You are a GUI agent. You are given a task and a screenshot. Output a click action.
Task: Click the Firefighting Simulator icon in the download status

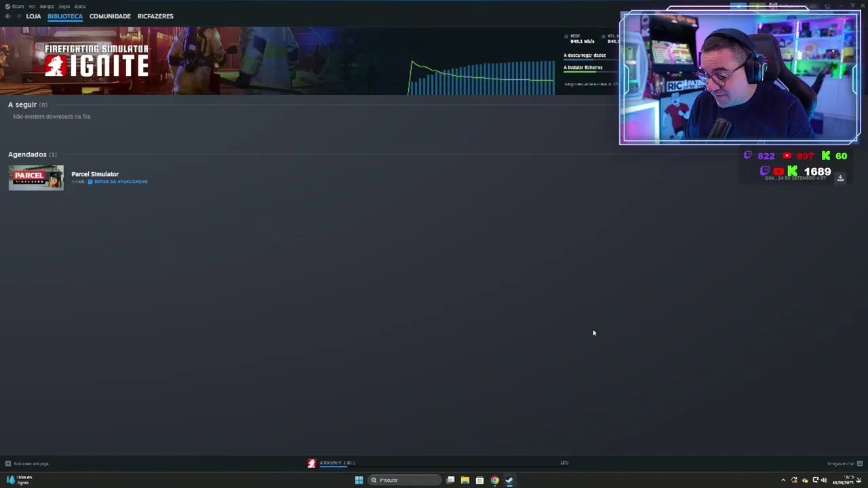[x=312, y=464]
